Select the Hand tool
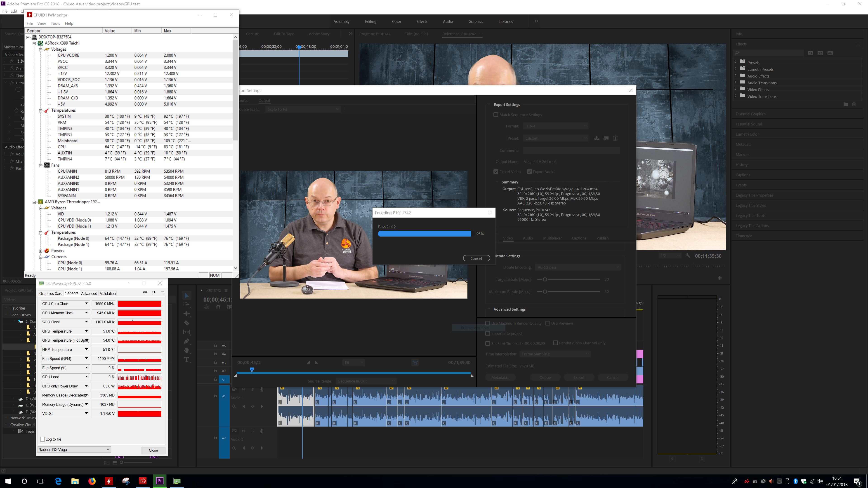Image resolution: width=868 pixels, height=488 pixels. 187,350
